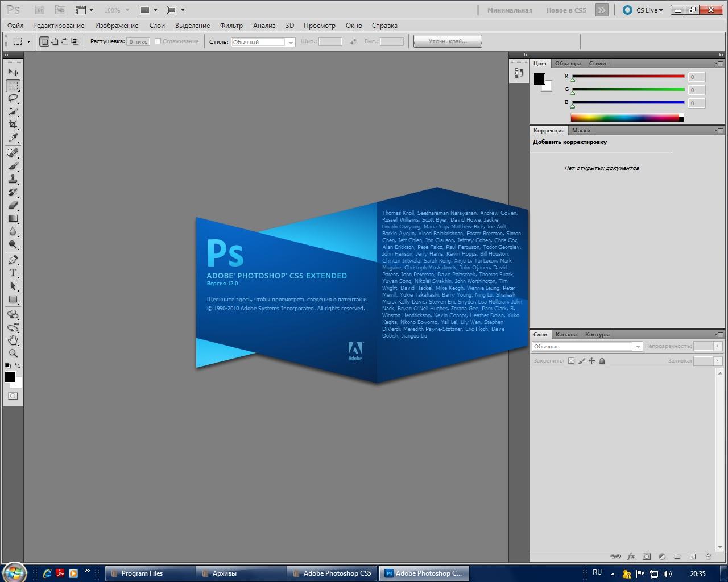Select the Lasso tool

click(13, 98)
